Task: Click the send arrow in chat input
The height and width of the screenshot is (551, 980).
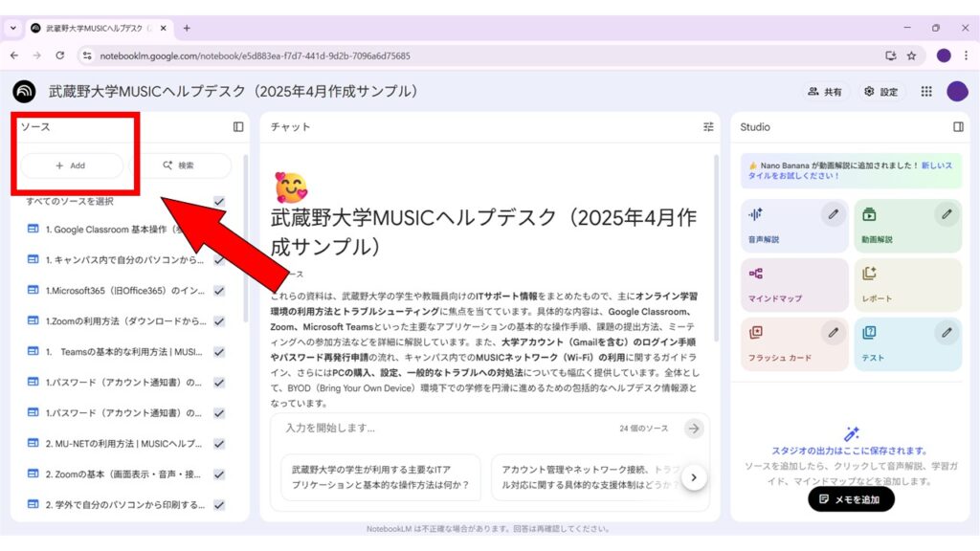Action: coord(694,429)
